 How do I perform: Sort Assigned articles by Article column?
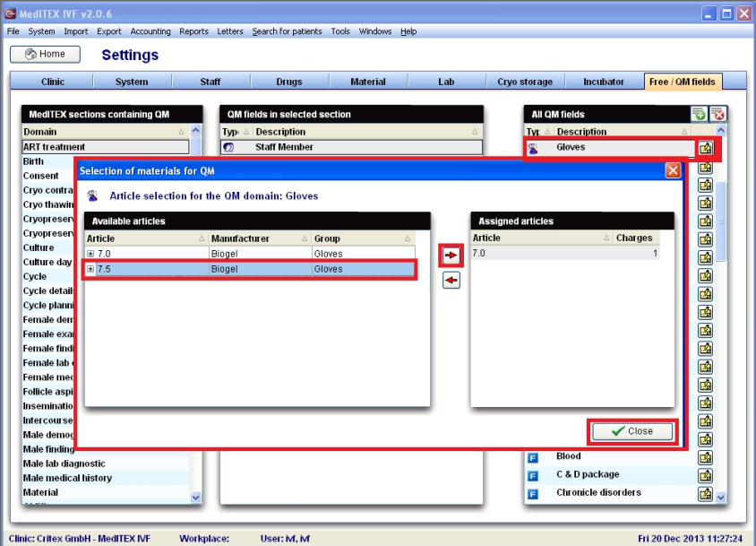click(x=541, y=238)
